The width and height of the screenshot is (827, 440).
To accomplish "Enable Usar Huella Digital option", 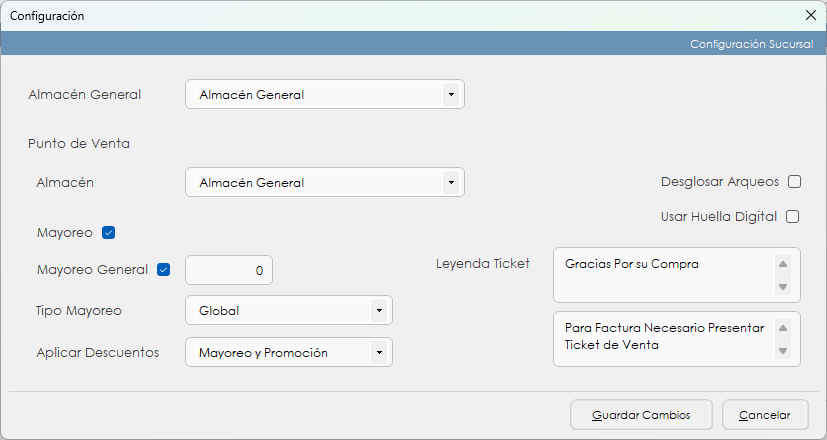I will [x=794, y=216].
